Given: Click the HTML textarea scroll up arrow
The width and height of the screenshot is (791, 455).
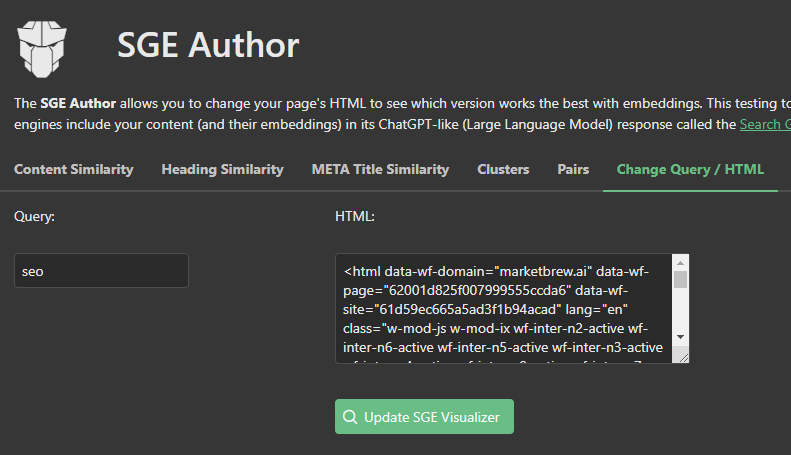Looking at the screenshot, I should tap(680, 261).
